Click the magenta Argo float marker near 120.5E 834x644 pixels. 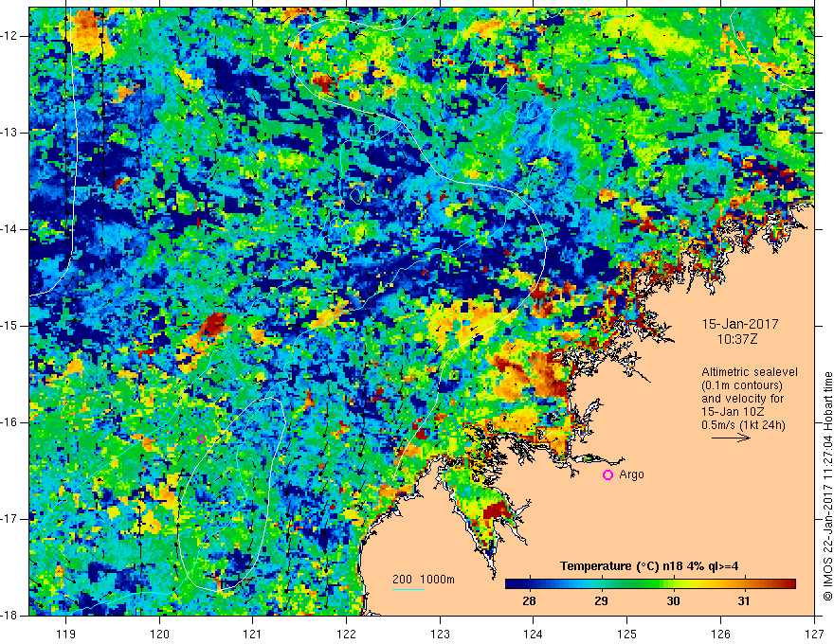click(x=202, y=438)
